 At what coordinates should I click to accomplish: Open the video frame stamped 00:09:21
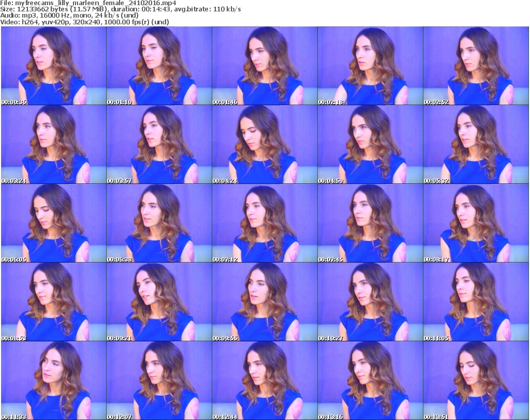click(x=159, y=302)
